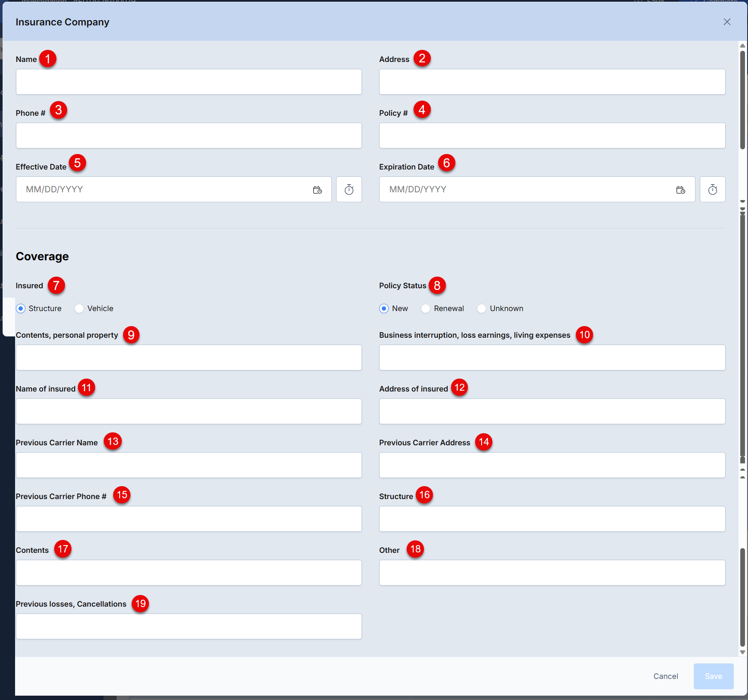Focus the insurance company Name field
748x700 pixels.
tap(189, 82)
